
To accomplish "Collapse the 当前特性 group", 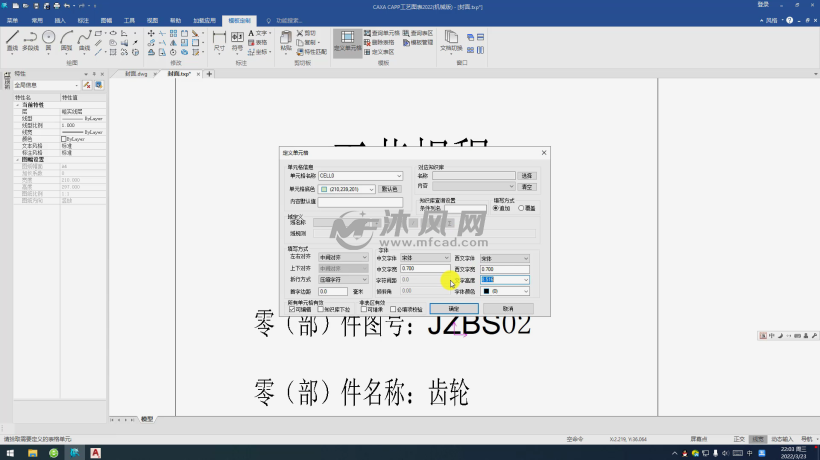I will tap(17, 105).
